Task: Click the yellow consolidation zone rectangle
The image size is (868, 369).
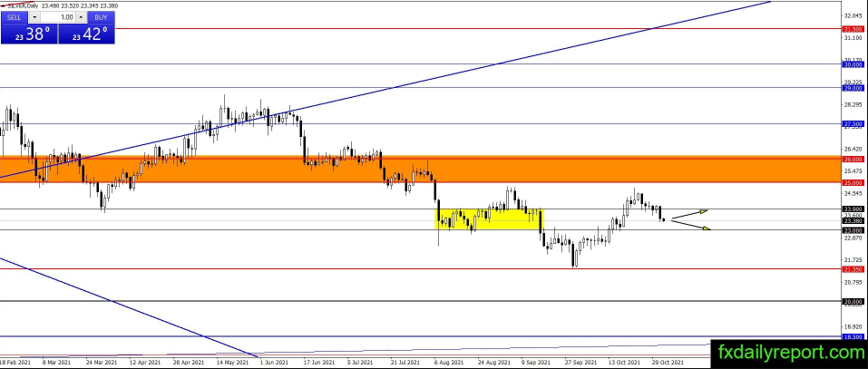Action: coord(490,218)
